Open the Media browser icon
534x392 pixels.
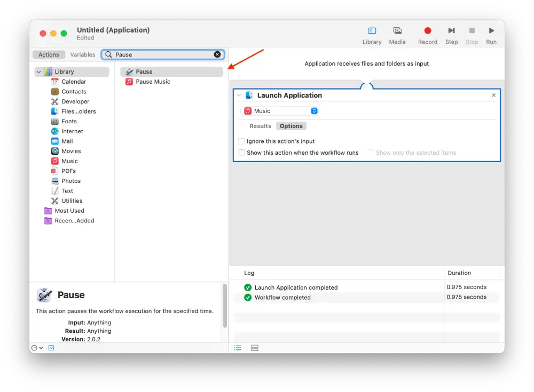click(x=397, y=31)
